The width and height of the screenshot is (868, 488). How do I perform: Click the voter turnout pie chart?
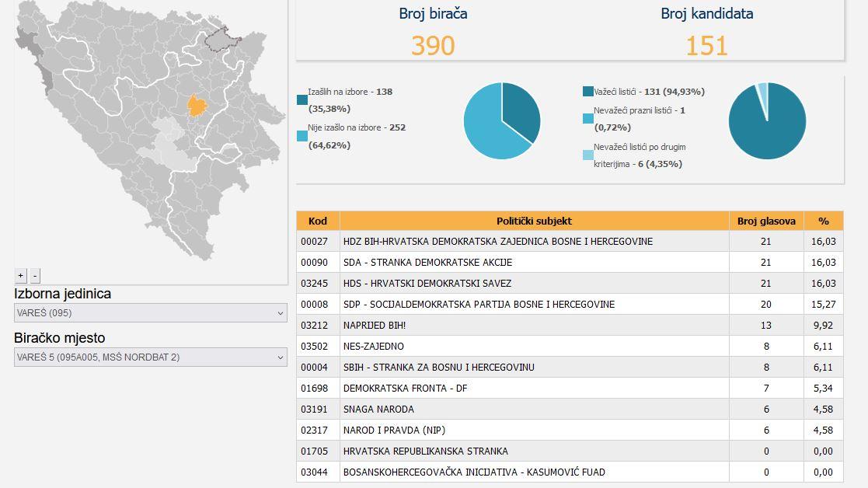point(501,120)
